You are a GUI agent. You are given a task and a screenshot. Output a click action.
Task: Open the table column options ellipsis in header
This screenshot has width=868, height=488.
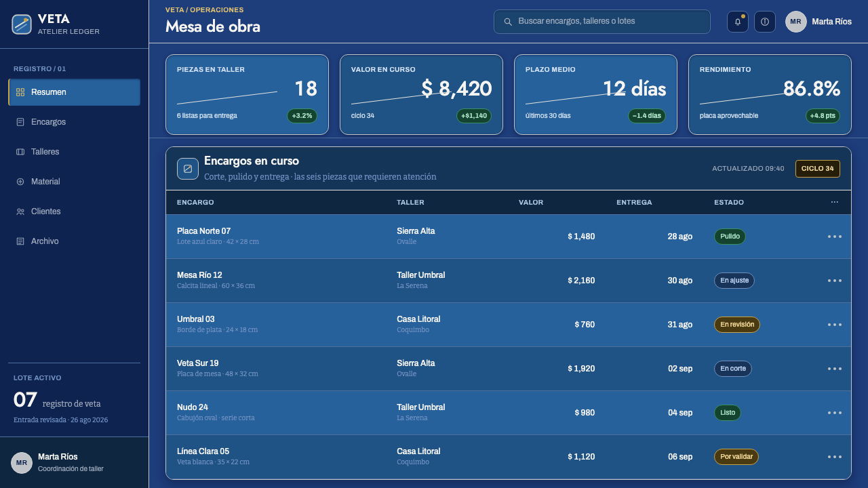835,202
